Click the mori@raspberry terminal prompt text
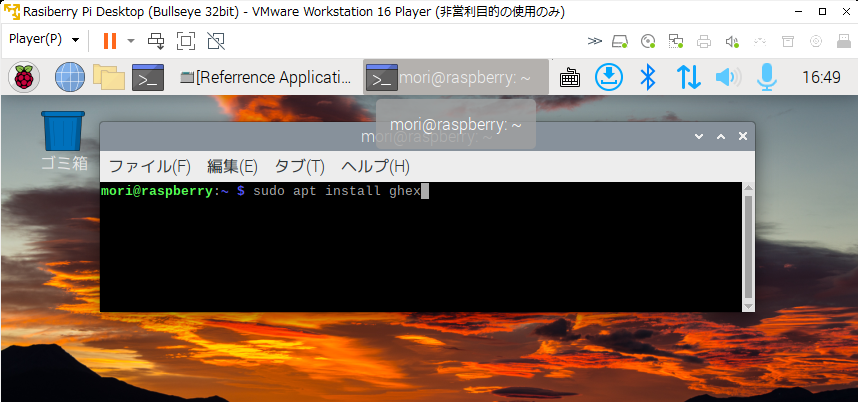858x402 pixels. (173, 191)
